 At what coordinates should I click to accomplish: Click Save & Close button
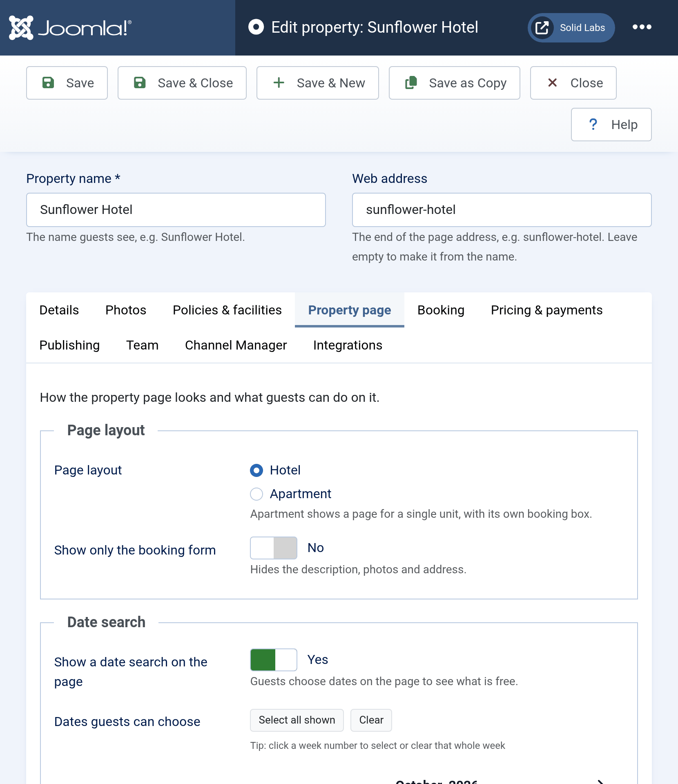[182, 83]
